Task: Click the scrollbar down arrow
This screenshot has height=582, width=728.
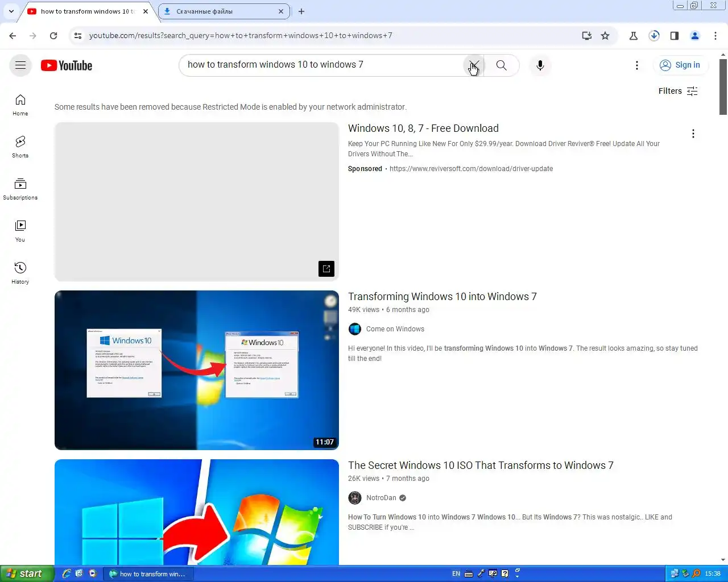Action: pos(723,560)
